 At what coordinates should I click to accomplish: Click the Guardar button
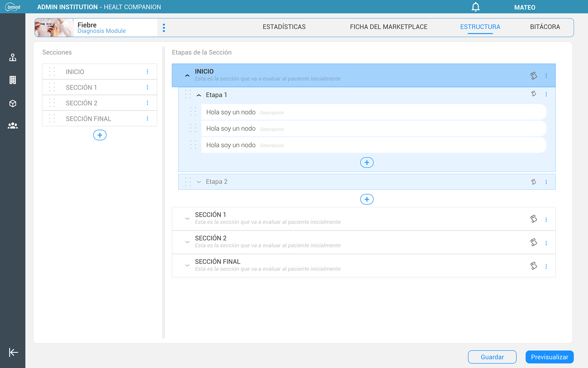tap(492, 357)
